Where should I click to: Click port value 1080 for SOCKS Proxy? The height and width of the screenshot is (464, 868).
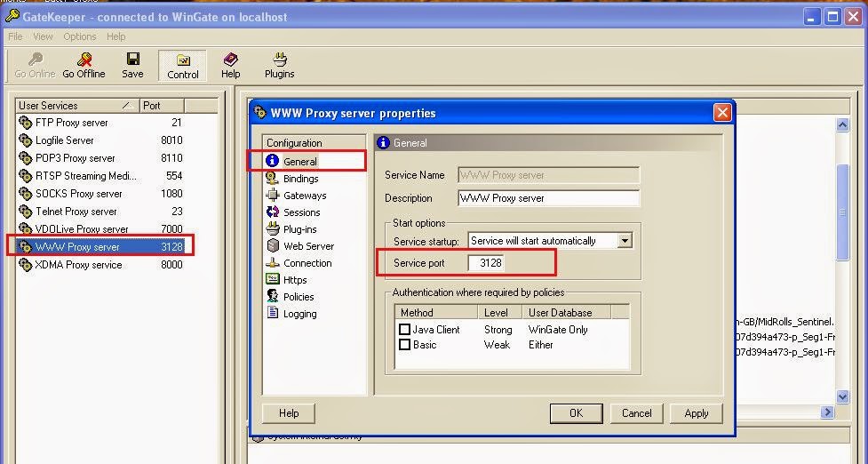click(x=171, y=193)
